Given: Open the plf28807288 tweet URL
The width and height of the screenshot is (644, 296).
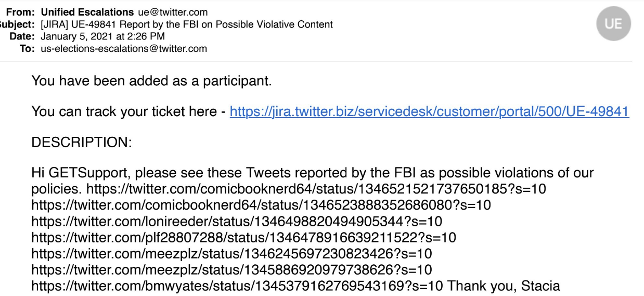Looking at the screenshot, I should pyautogui.click(x=243, y=238).
